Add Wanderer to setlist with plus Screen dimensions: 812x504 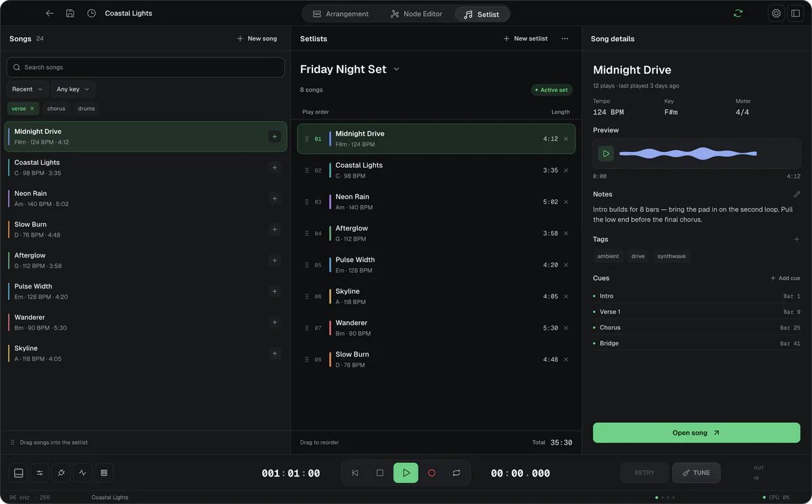pyautogui.click(x=274, y=322)
